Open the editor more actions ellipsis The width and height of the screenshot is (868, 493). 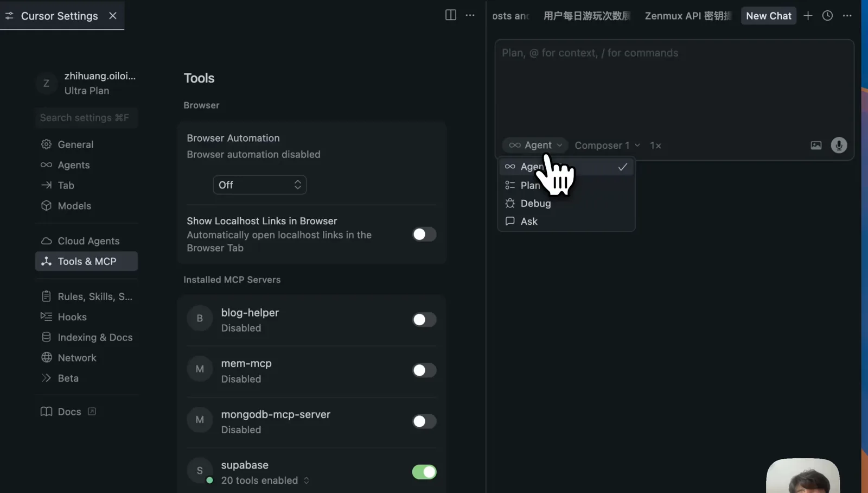[x=470, y=15]
